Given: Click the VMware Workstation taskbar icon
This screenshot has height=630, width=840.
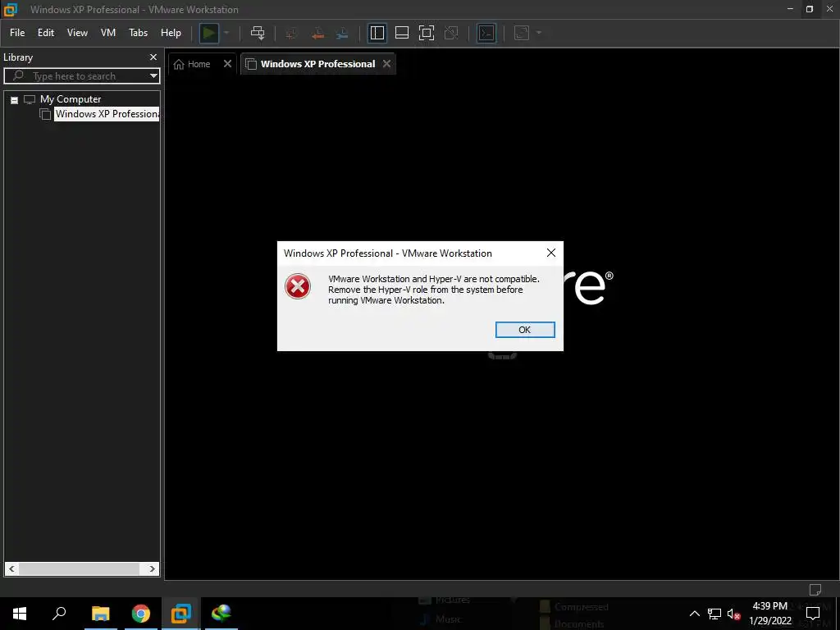Looking at the screenshot, I should 181,614.
